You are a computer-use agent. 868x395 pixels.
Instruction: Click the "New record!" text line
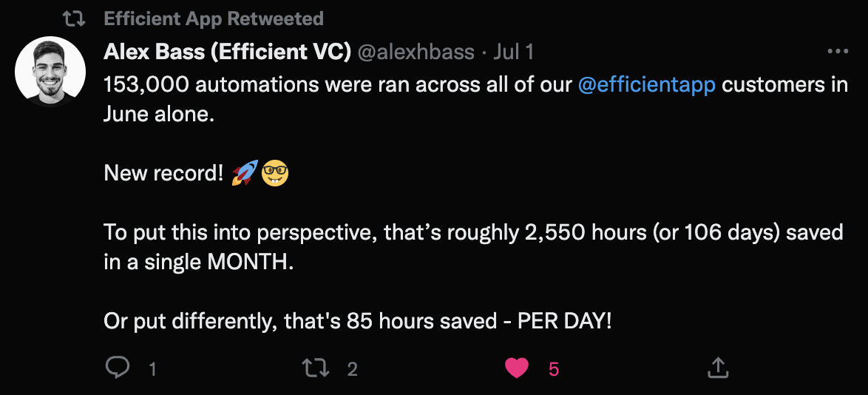point(163,173)
